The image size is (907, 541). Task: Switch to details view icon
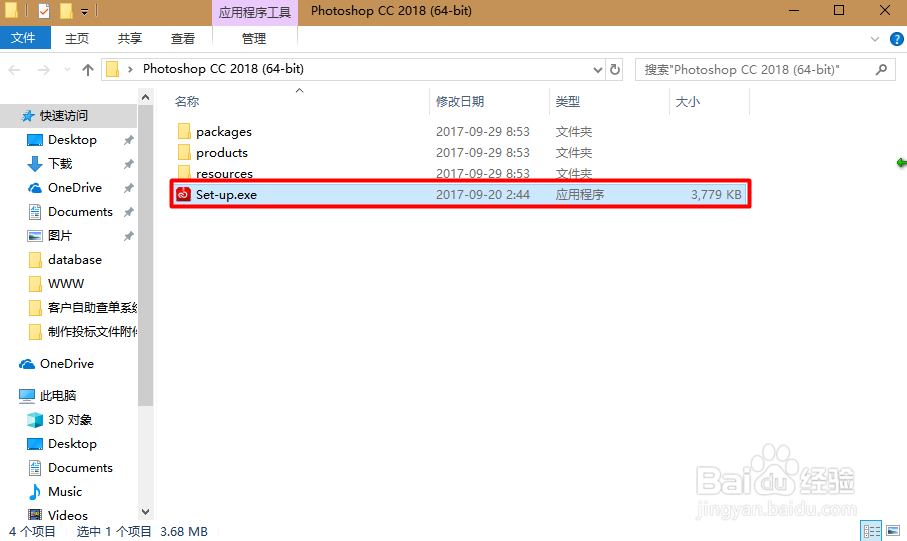point(871,531)
